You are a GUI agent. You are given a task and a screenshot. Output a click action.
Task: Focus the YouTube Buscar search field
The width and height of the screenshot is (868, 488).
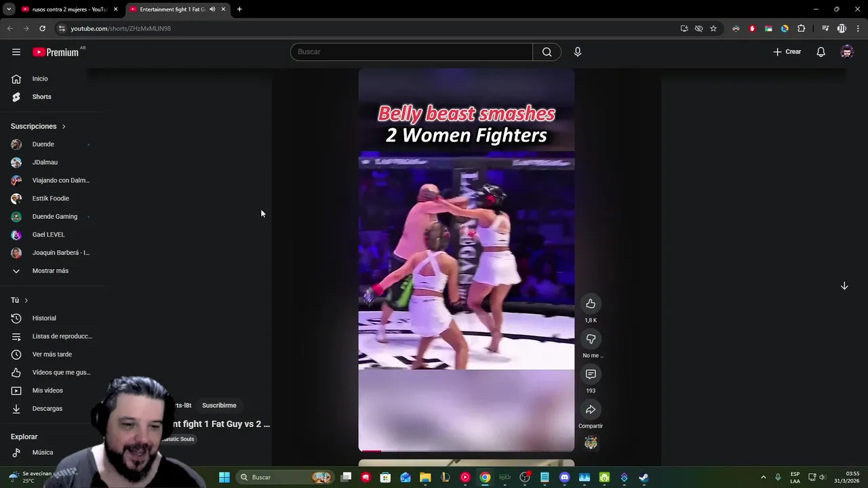coord(412,52)
